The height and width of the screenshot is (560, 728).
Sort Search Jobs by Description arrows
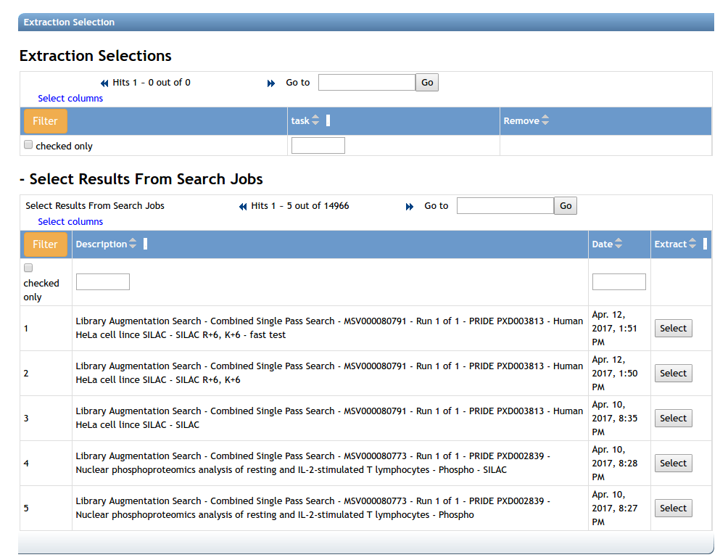coord(133,244)
